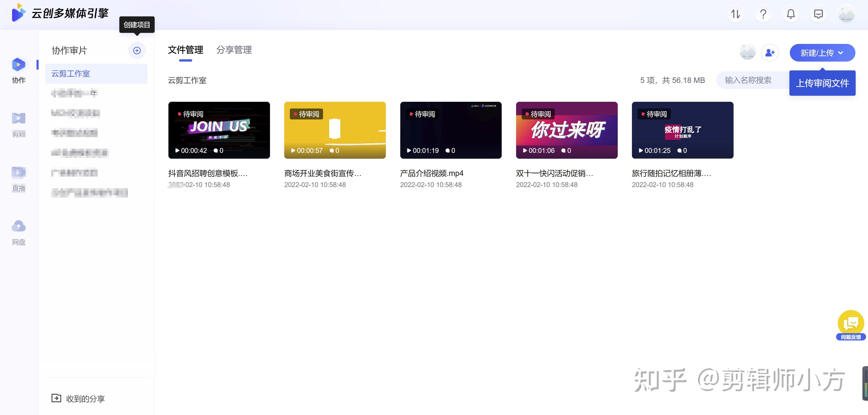
Task: Click 待审阅 status on 疫情打乱了 video
Action: (x=654, y=114)
